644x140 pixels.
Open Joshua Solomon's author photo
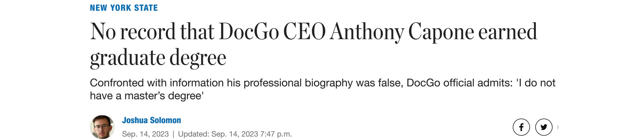coord(102,127)
